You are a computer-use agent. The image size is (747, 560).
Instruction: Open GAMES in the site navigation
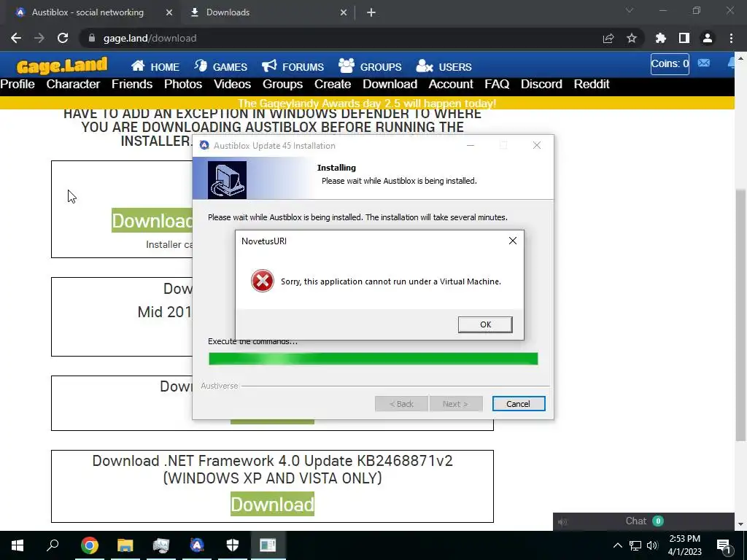[x=220, y=66]
